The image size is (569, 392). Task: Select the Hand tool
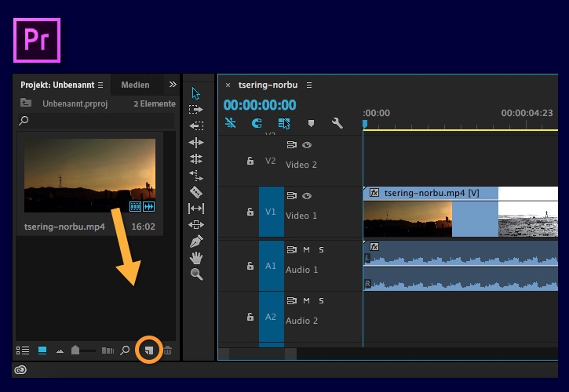point(196,258)
